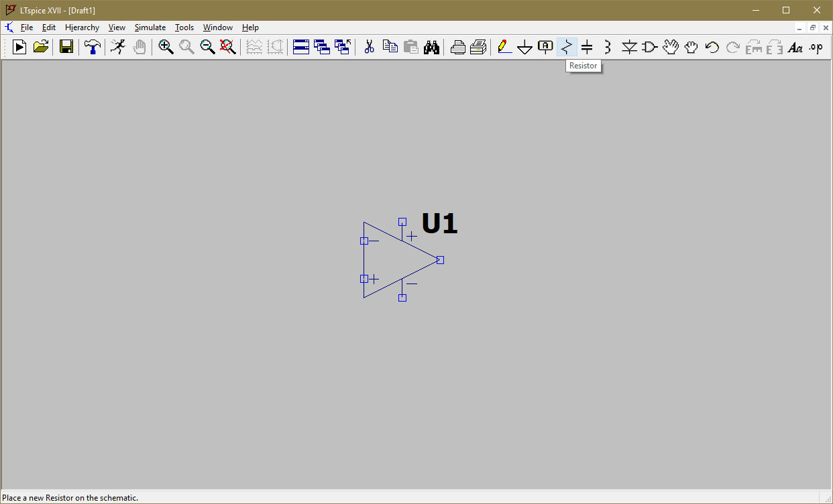Open the Simulate menu
This screenshot has width=833, height=504.
150,27
